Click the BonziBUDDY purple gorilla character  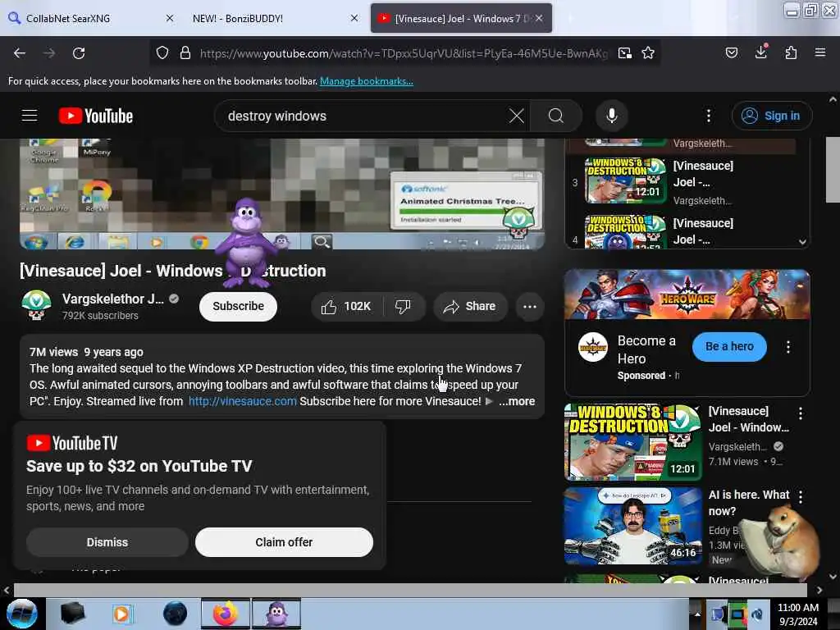[x=248, y=241]
